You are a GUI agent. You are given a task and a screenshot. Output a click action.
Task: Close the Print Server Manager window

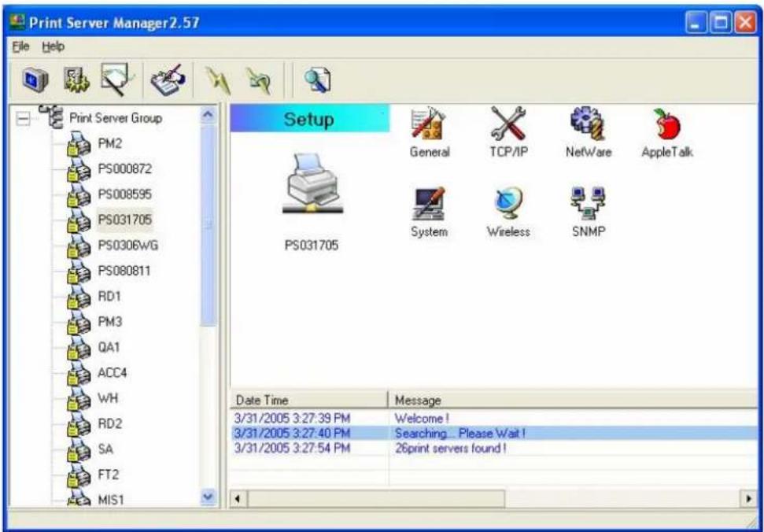pyautogui.click(x=745, y=23)
